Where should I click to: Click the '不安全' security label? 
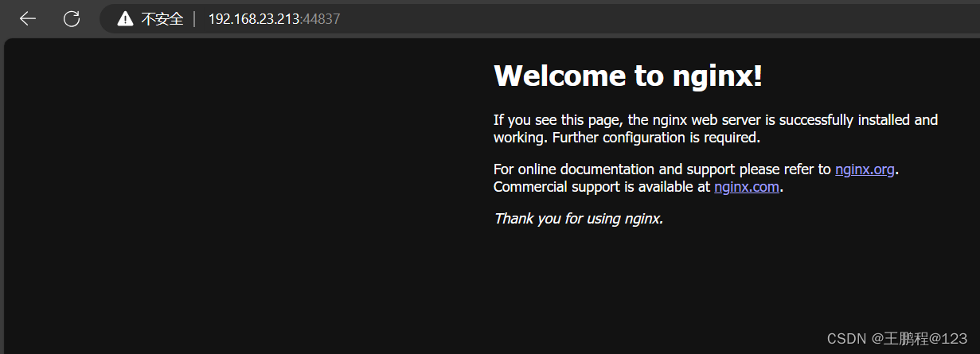(x=162, y=19)
